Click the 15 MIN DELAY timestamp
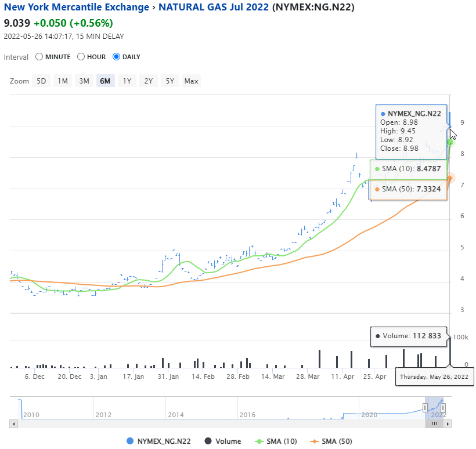 [64, 37]
